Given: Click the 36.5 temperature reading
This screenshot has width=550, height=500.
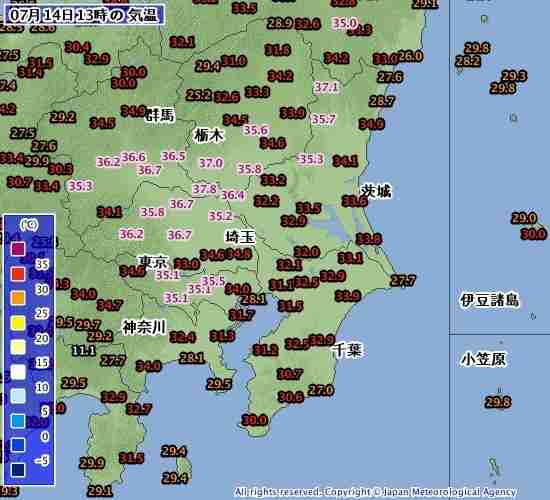Looking at the screenshot, I should [173, 155].
